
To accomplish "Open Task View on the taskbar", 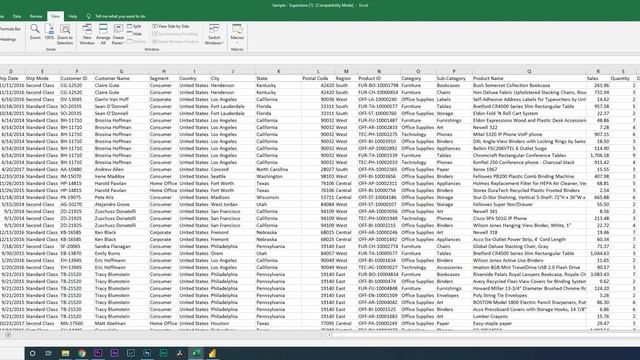I will click(49, 353).
